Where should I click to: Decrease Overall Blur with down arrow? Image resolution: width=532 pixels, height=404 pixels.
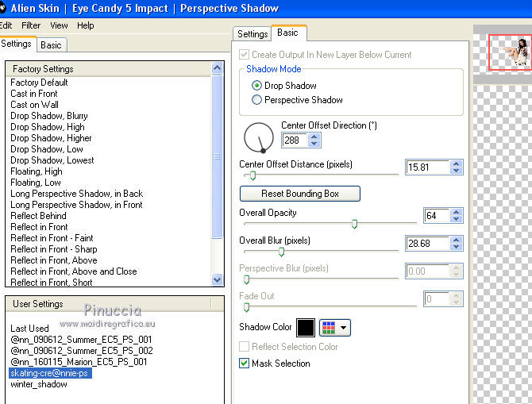pyautogui.click(x=457, y=247)
